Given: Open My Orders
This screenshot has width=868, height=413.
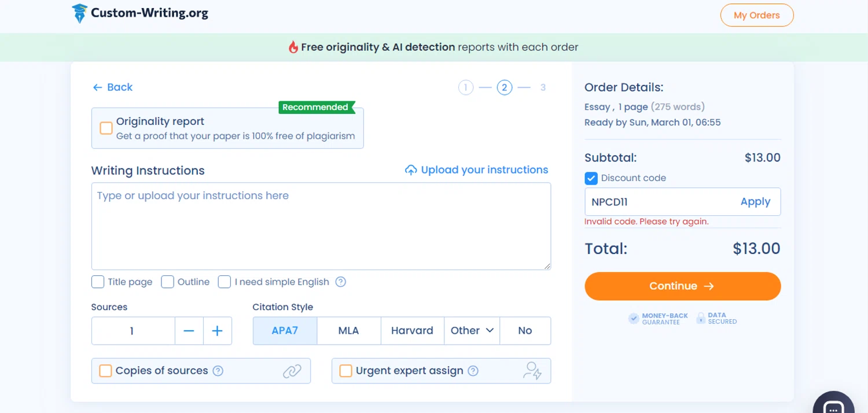Looking at the screenshot, I should click(x=757, y=16).
